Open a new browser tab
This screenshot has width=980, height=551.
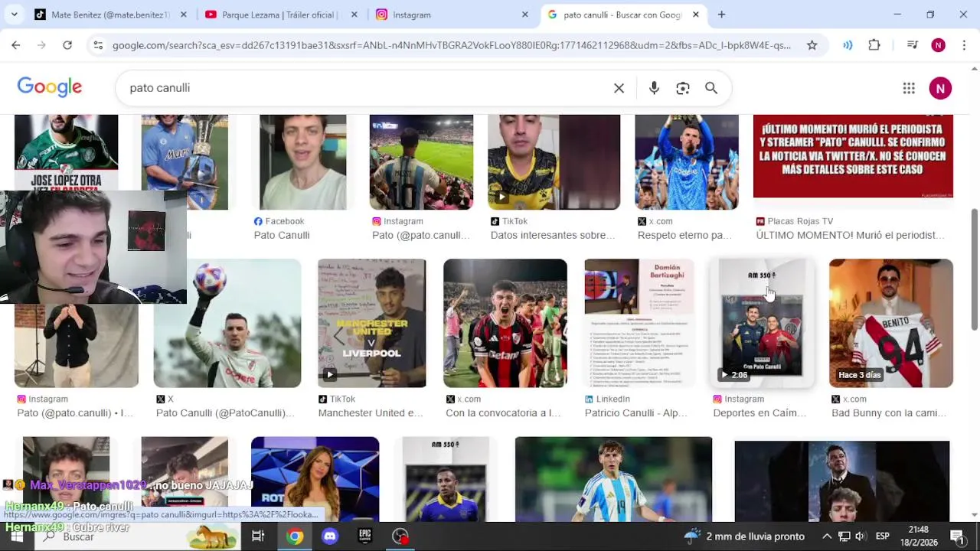pyautogui.click(x=721, y=15)
